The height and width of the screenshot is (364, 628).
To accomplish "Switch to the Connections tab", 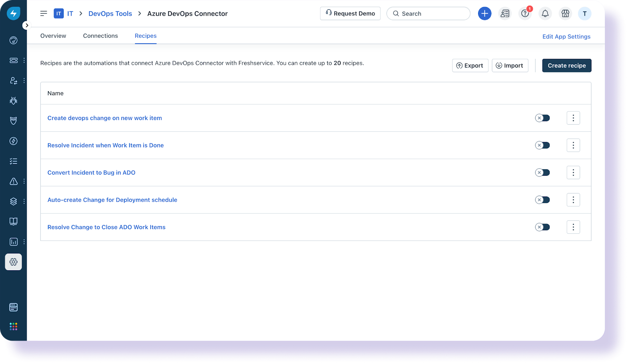I will (100, 36).
